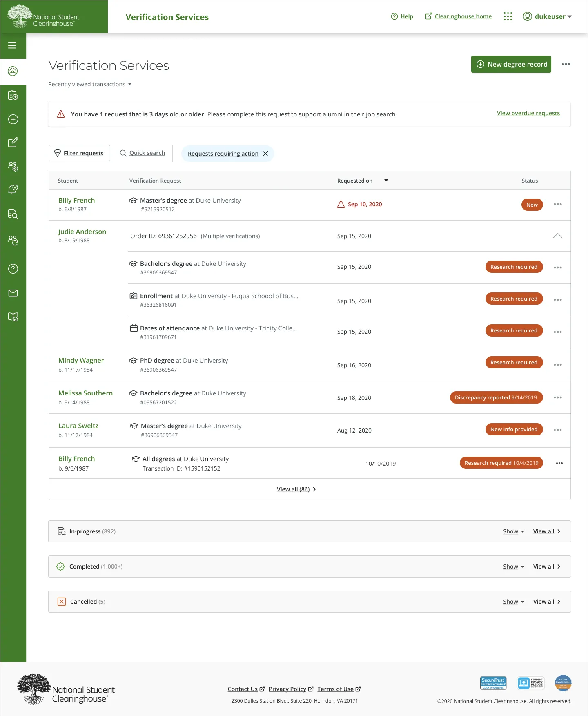The width and height of the screenshot is (588, 716).
Task: Click View all (86) at the table bottom
Action: point(296,489)
